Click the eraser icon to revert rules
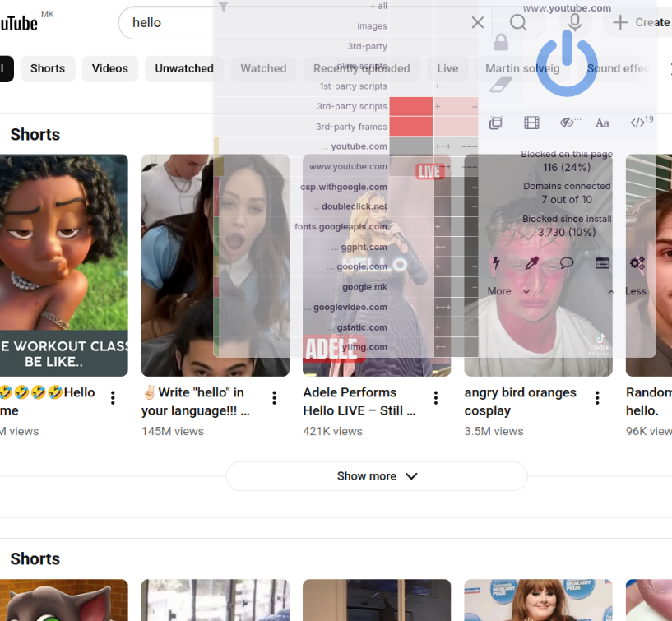672x621 pixels. point(501,85)
